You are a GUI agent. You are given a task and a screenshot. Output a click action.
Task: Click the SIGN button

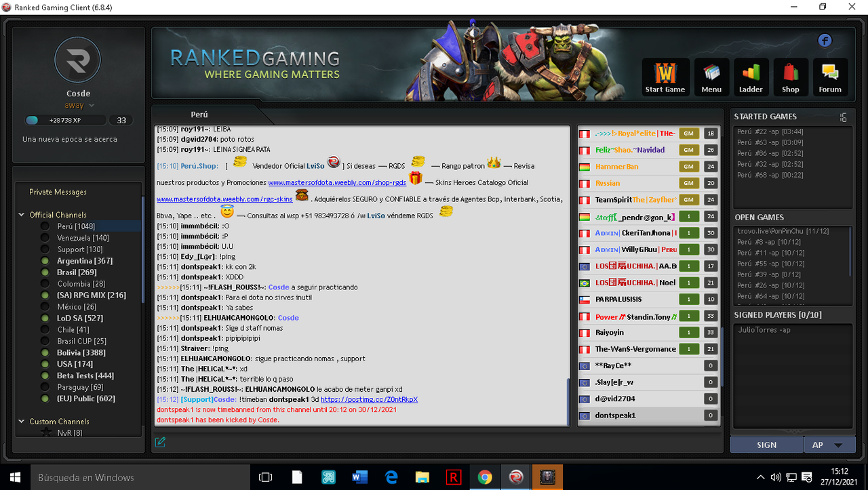(766, 445)
